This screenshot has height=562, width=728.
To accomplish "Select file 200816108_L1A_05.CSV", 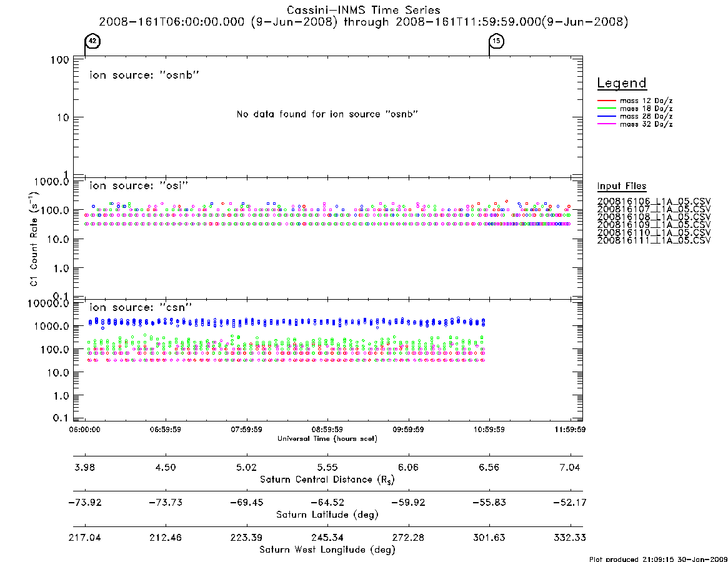I will (x=654, y=217).
